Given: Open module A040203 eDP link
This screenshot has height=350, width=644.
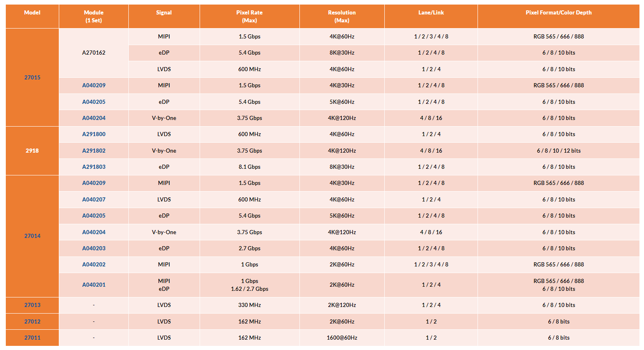Looking at the screenshot, I should [94, 248].
